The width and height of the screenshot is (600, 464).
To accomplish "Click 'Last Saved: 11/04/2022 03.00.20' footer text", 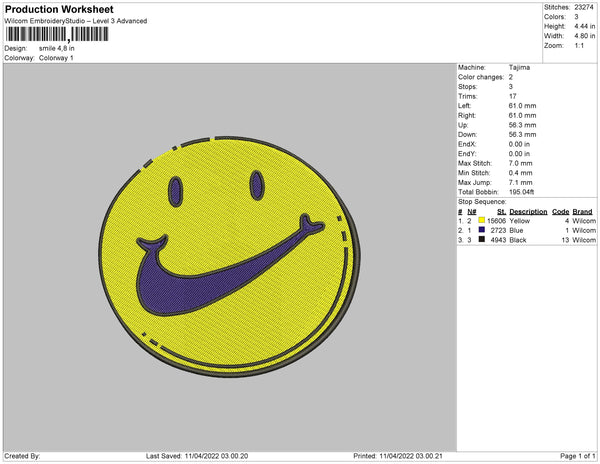I will [197, 456].
